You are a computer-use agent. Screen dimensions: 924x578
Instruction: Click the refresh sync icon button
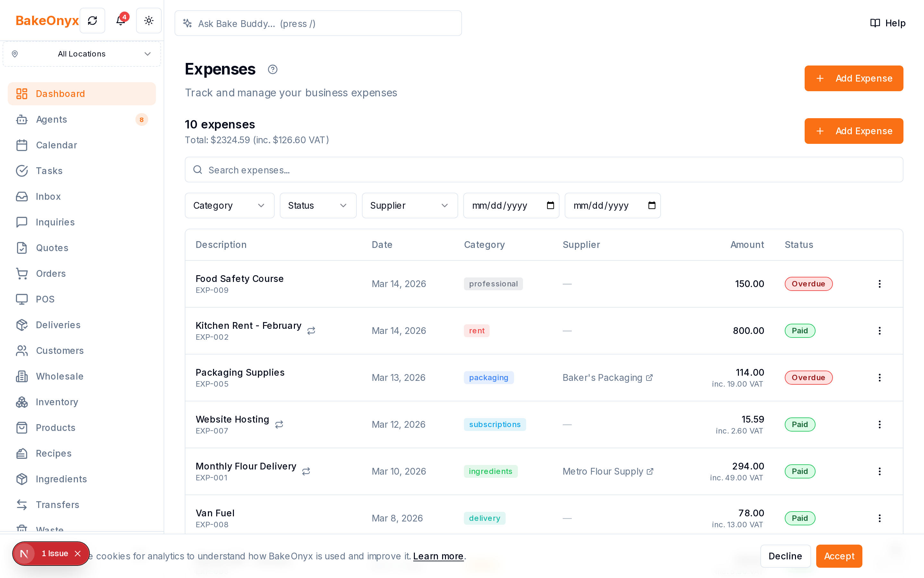(92, 21)
